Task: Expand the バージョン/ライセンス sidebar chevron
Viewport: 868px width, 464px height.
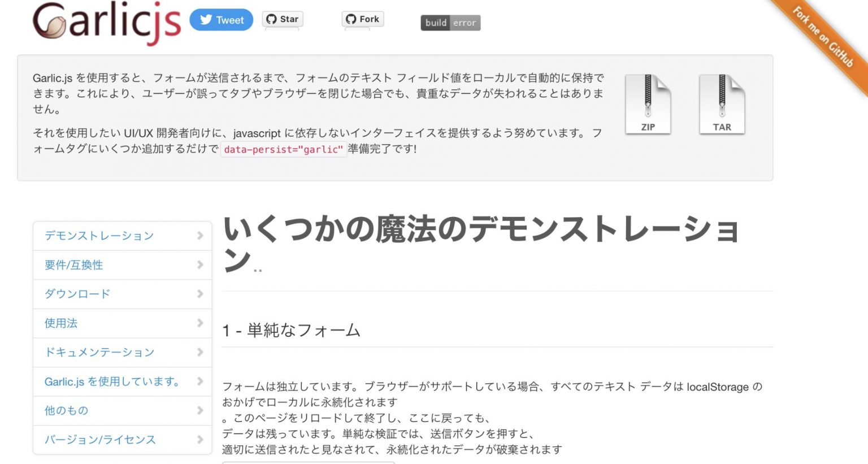Action: point(200,439)
